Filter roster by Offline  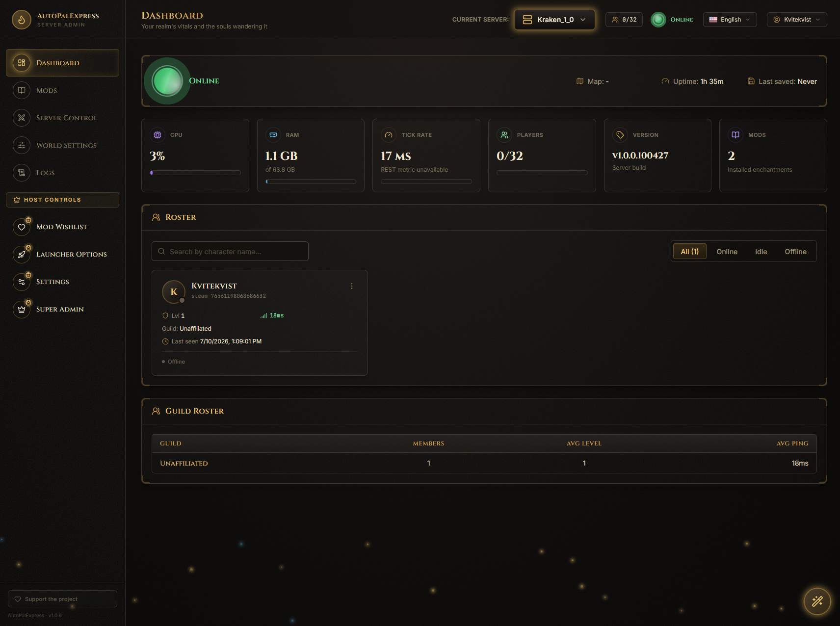pos(795,251)
